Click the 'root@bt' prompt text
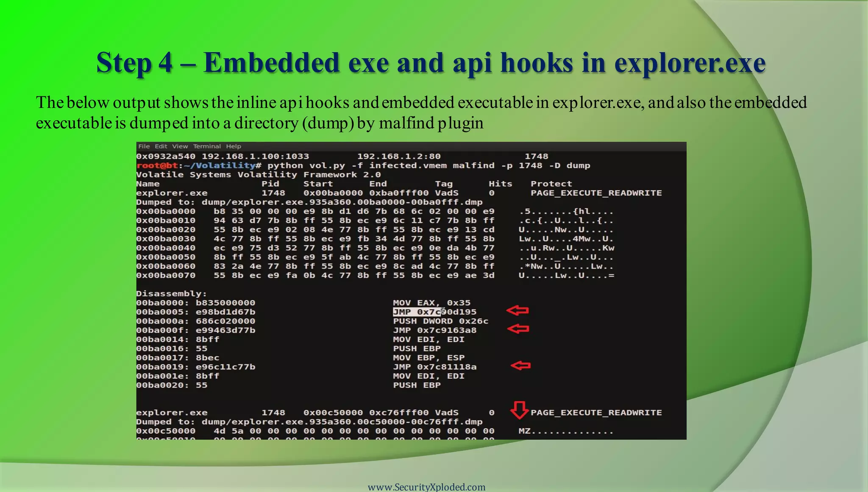Viewport: 868px width, 492px height. click(157, 165)
